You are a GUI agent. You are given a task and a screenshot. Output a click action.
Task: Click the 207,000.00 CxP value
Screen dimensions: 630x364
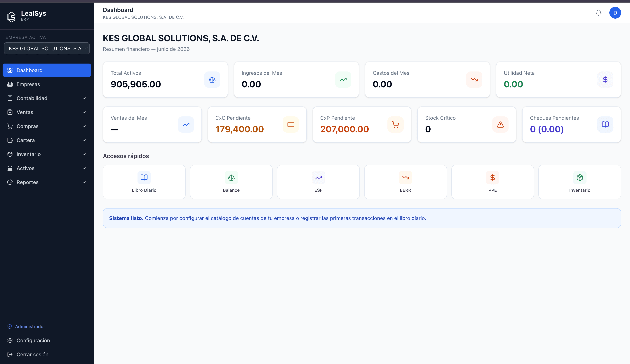point(344,129)
